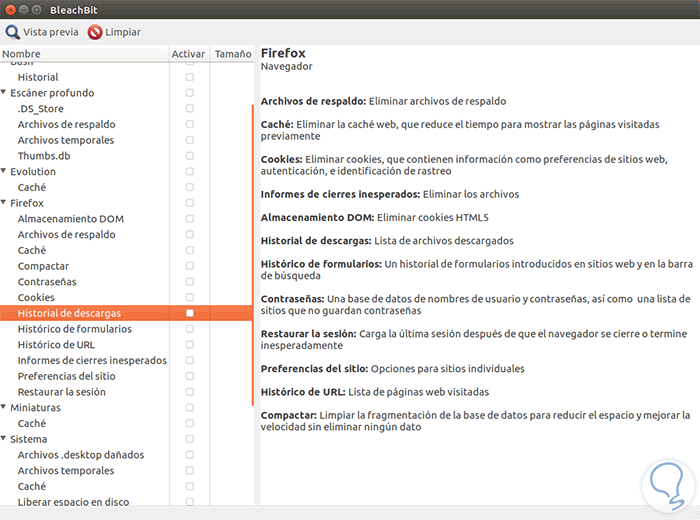The height and width of the screenshot is (520, 700).
Task: Enable the Preferencias del sitio checkbox
Action: (190, 376)
